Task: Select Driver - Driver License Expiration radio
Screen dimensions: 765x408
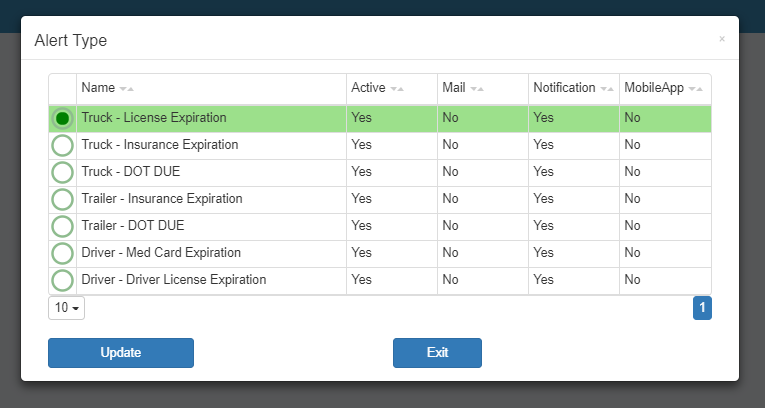Action: coord(62,281)
